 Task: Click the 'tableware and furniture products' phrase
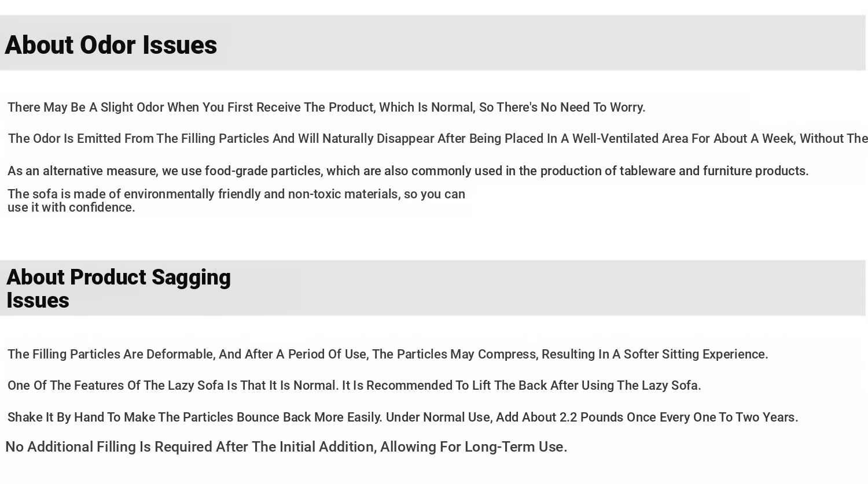713,171
